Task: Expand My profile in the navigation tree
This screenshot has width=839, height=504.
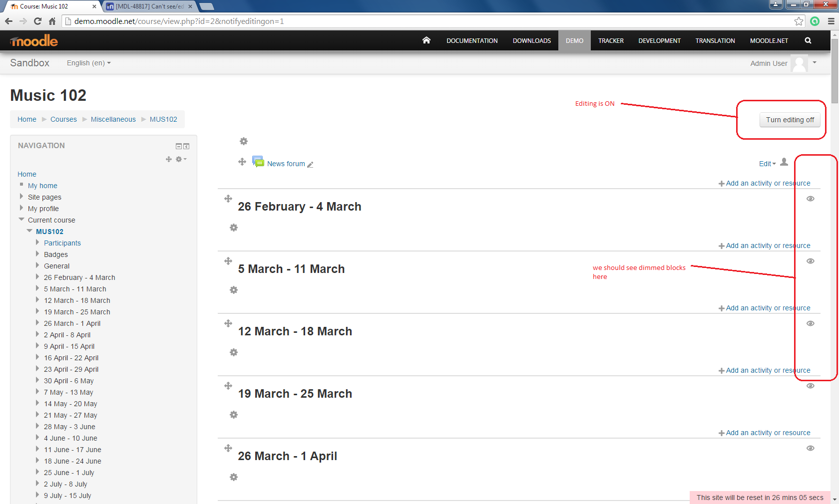Action: 21,208
